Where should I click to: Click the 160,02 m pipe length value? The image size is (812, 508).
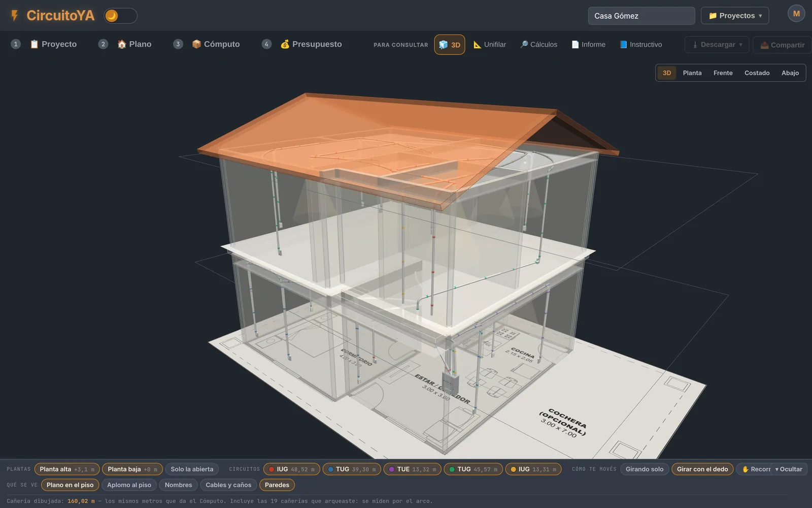click(81, 501)
